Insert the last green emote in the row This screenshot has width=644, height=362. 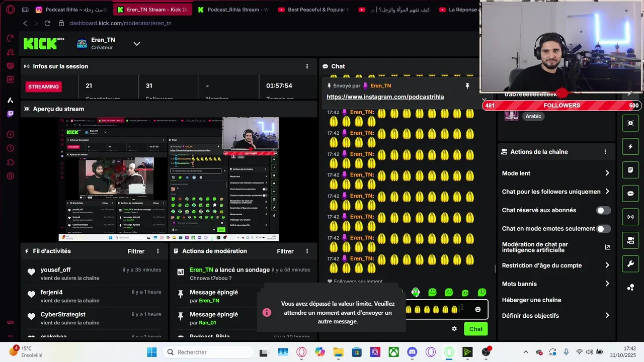(x=482, y=292)
